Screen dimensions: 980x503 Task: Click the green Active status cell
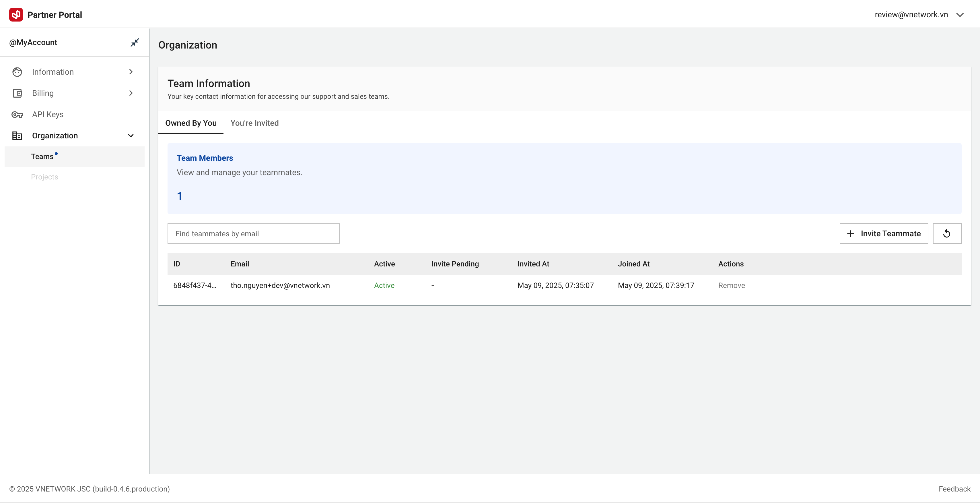click(384, 286)
